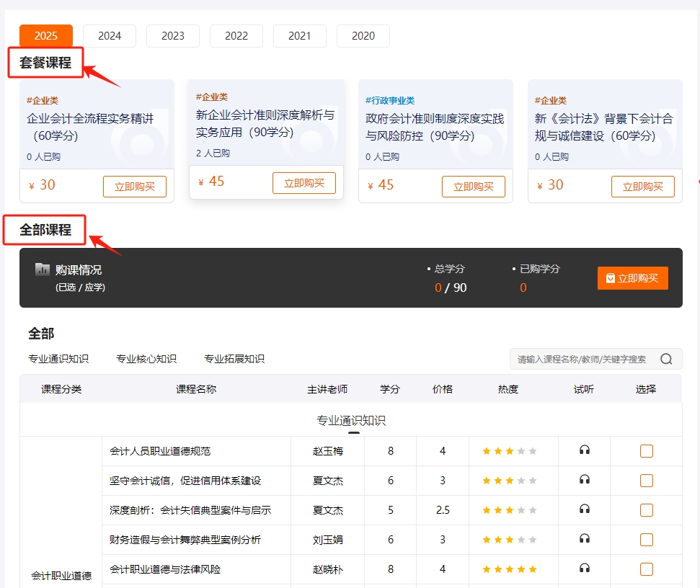Click 立即购买 on 政府会计准则制度 card
This screenshot has height=588, width=700.
[x=474, y=187]
